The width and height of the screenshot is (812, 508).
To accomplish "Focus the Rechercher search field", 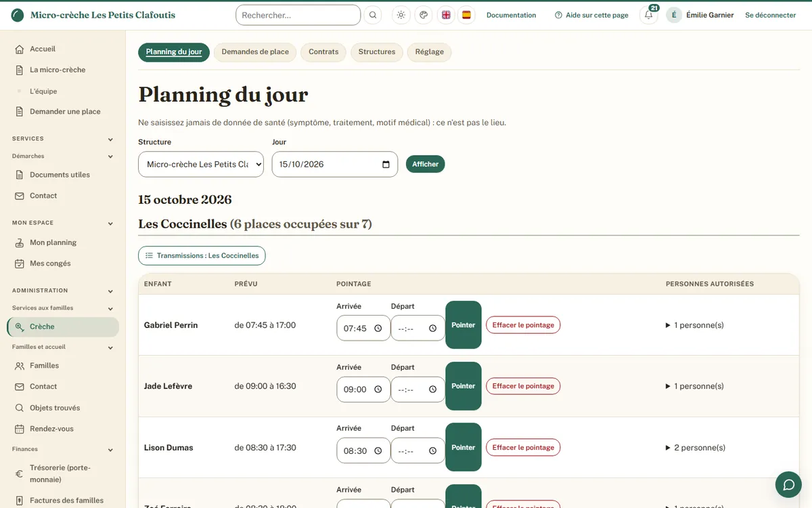I will (x=298, y=15).
